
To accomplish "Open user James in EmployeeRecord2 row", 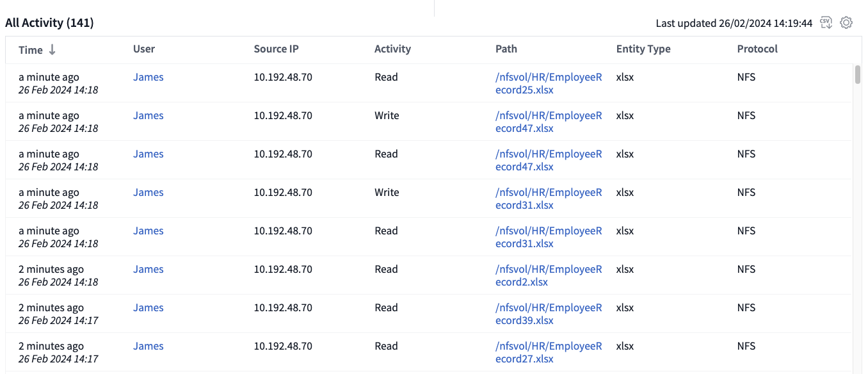I will click(149, 269).
